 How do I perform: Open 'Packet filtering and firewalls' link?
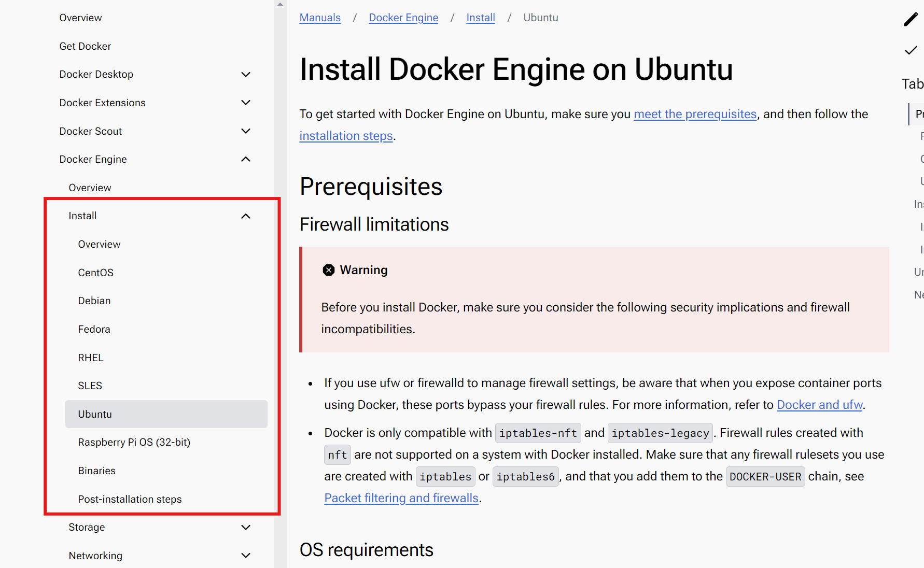401,498
